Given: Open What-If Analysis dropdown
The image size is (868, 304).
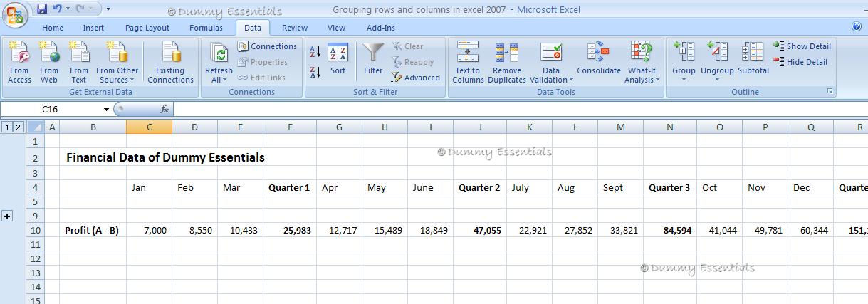Looking at the screenshot, I should click(642, 62).
